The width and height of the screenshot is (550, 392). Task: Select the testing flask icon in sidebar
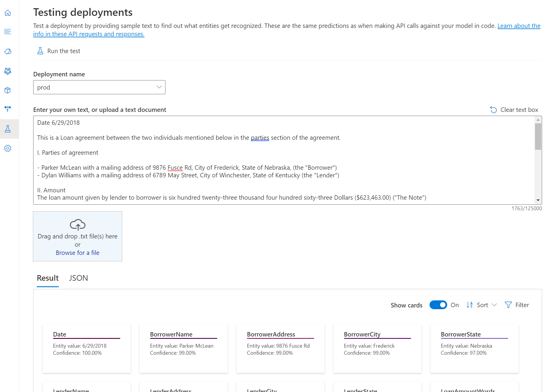[8, 129]
